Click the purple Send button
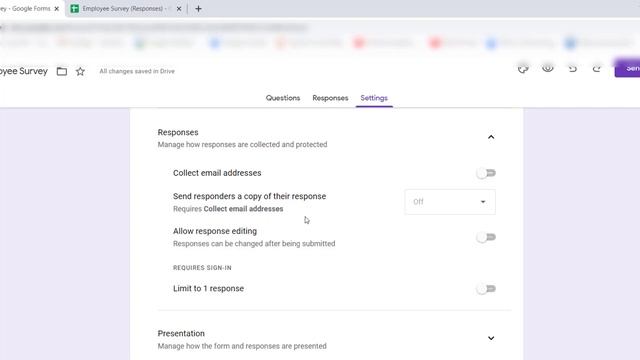Viewport: 640px width, 360px height. click(x=628, y=68)
